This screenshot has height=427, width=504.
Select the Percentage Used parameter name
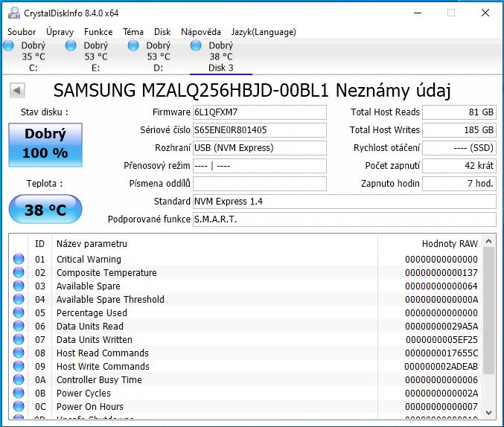pyautogui.click(x=92, y=313)
